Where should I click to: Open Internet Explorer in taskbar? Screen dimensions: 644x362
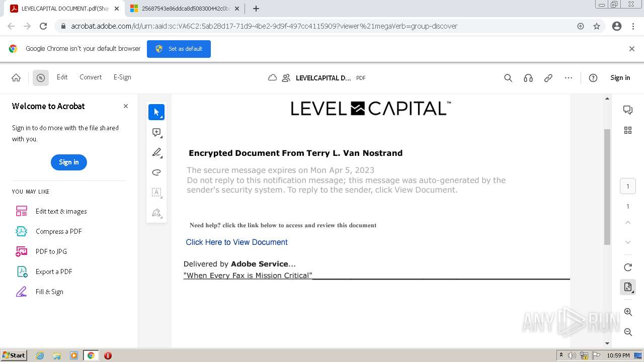[x=40, y=355]
